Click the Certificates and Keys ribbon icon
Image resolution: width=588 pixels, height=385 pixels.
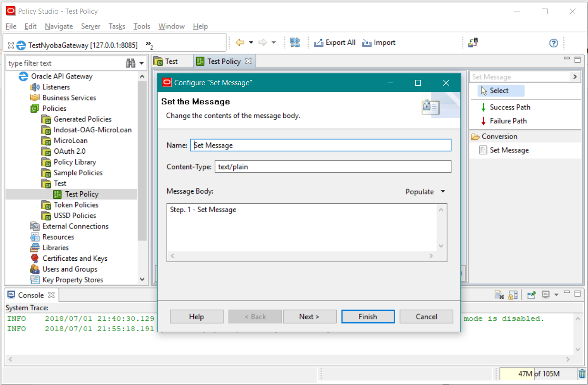tap(35, 258)
